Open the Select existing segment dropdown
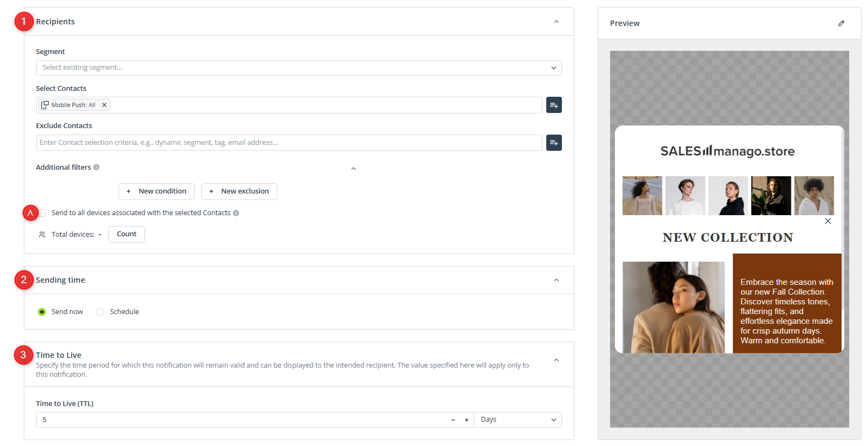The width and height of the screenshot is (868, 446). (299, 68)
